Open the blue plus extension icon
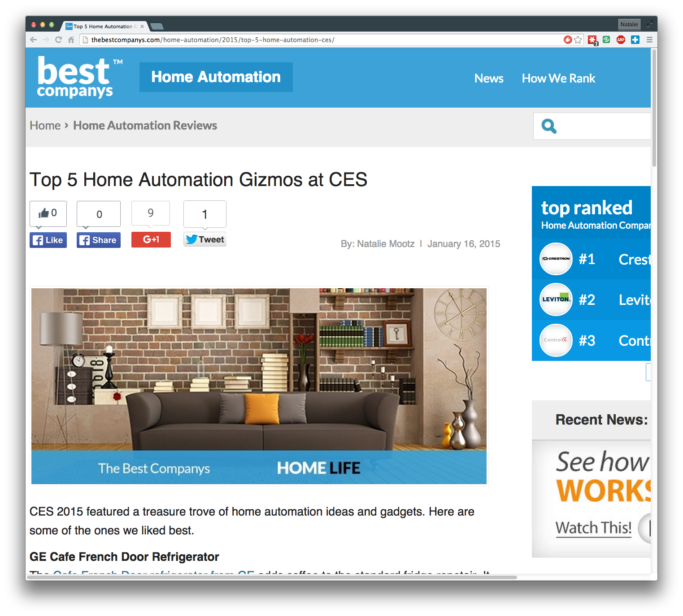The height and width of the screenshot is (616, 683). pyautogui.click(x=635, y=39)
